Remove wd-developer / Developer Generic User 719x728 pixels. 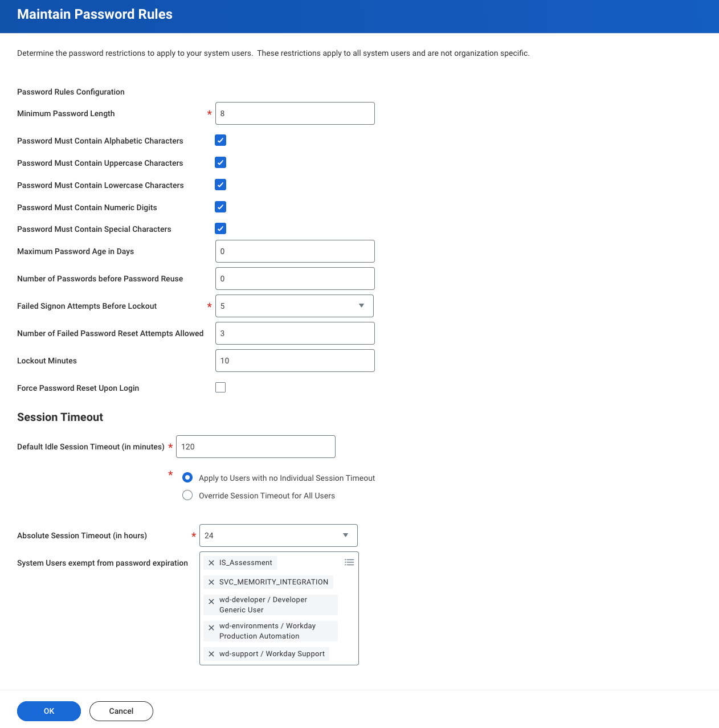(x=211, y=602)
